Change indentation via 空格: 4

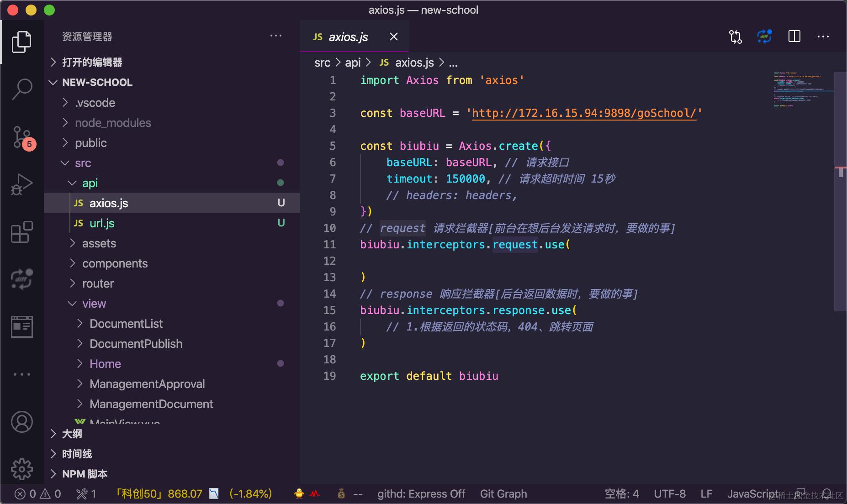(622, 494)
